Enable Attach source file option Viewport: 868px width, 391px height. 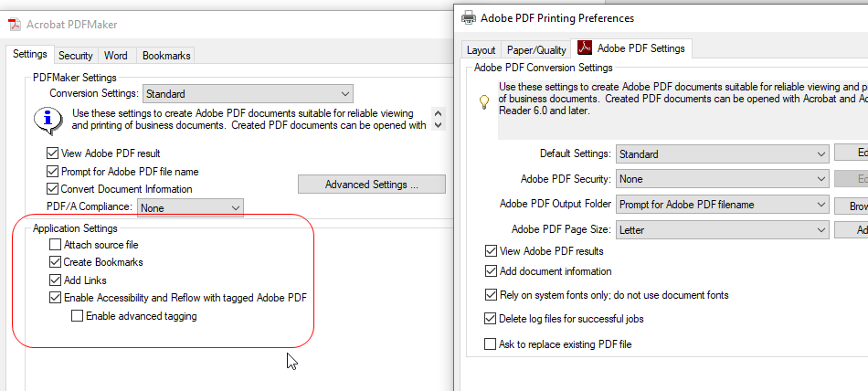point(55,244)
